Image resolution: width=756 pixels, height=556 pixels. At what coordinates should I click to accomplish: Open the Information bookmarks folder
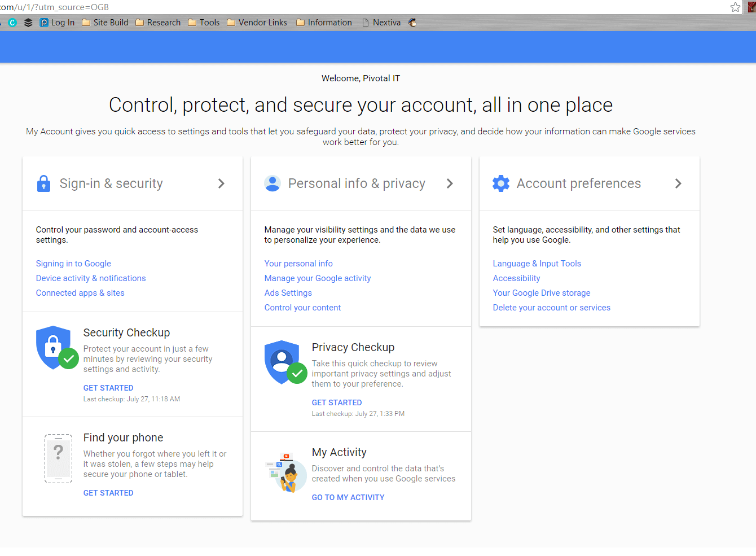[324, 23]
